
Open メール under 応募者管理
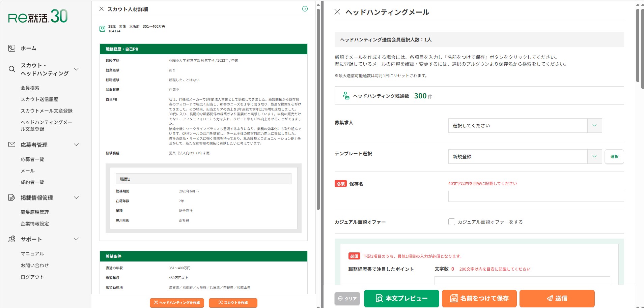click(x=28, y=171)
